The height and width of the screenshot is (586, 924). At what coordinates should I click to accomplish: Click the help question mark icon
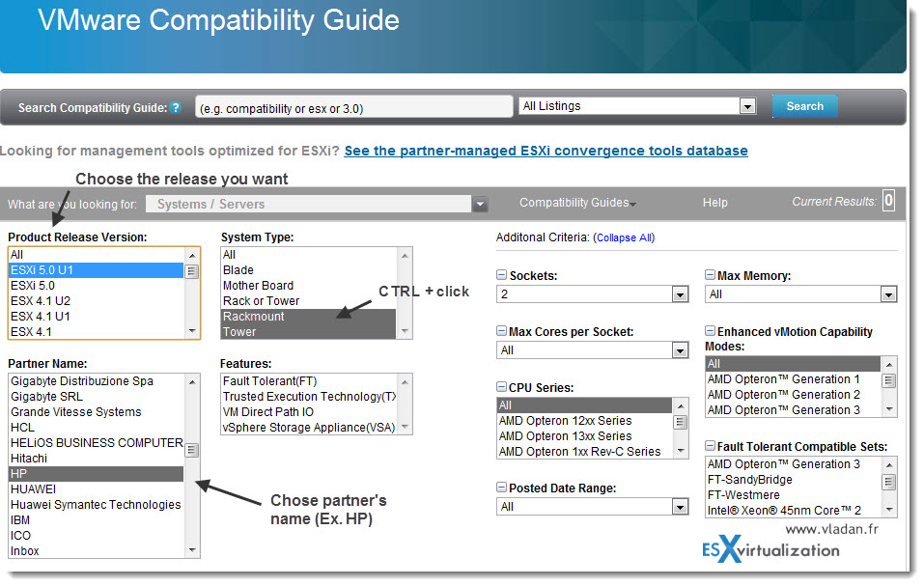176,108
